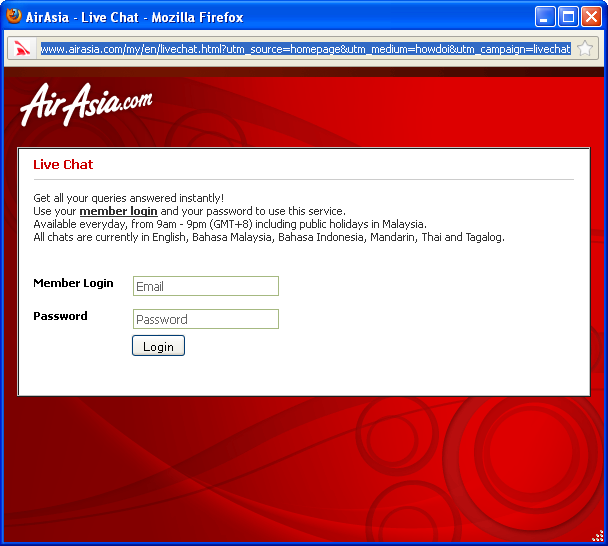
Task: Click the 'Available everyday, from 9am - 9pm' line
Action: pos(230,224)
